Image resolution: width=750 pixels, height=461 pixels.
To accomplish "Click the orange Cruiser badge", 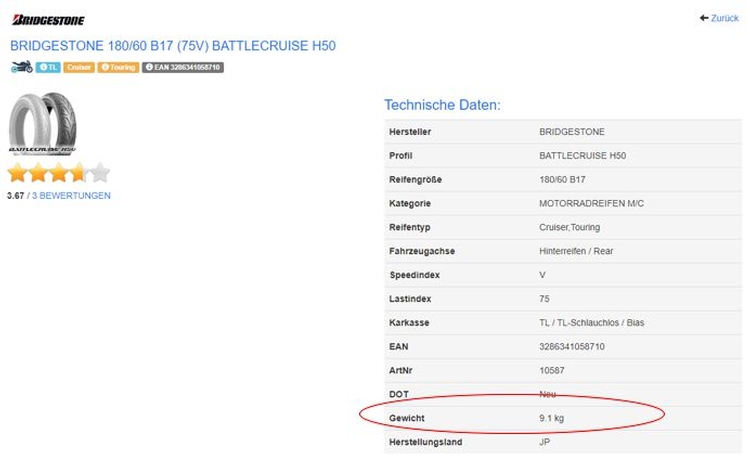I will (x=79, y=67).
